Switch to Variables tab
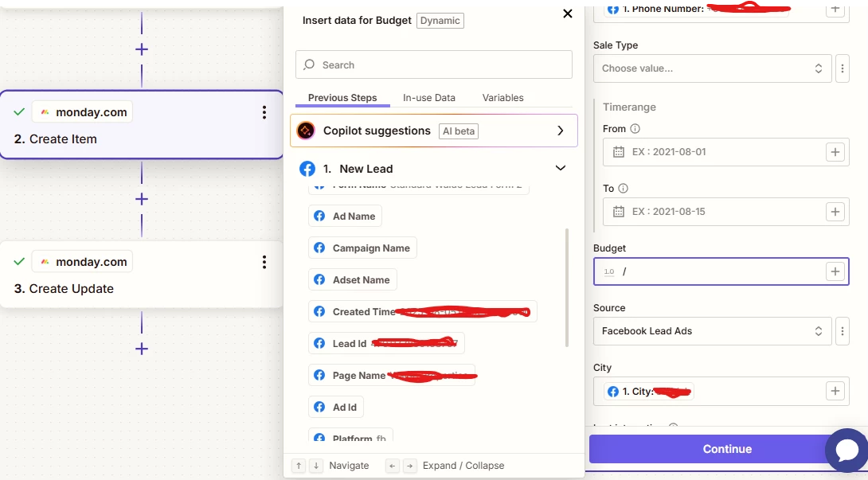Screen dimensions: 868x480 502,97
